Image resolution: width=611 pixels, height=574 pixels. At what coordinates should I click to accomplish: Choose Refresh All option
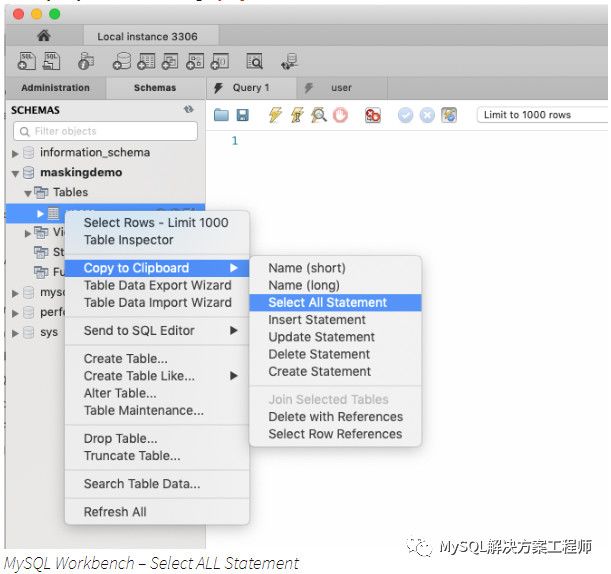pos(157,512)
